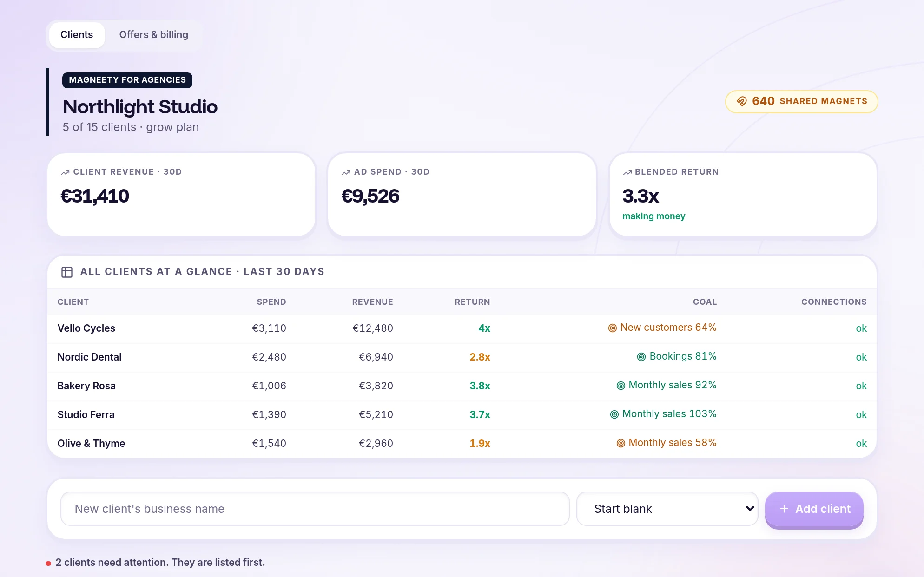Click target icon beside Monthly sales 103%
924x577 pixels.
(x=614, y=414)
